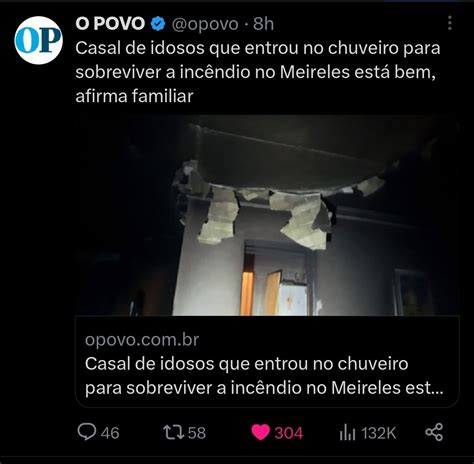Screen dimensions: 474x464
Task: Click the 46 replies count
Action: [x=110, y=433]
